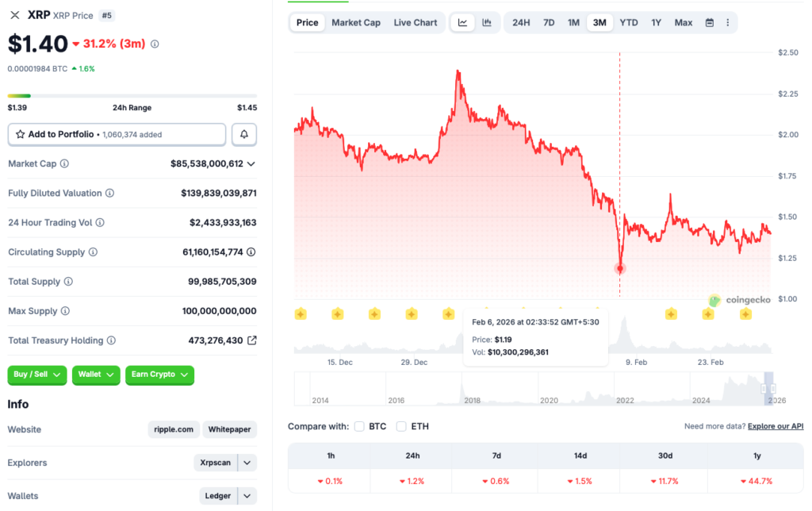Open Total Treasury Holding external link icon
This screenshot has width=812, height=511.
(251, 340)
